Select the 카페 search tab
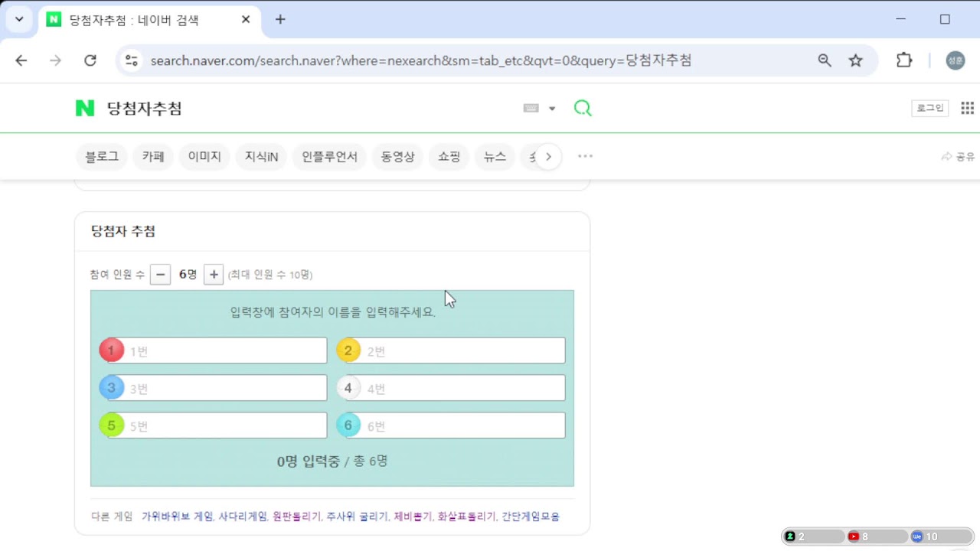The width and height of the screenshot is (980, 551). pyautogui.click(x=153, y=157)
